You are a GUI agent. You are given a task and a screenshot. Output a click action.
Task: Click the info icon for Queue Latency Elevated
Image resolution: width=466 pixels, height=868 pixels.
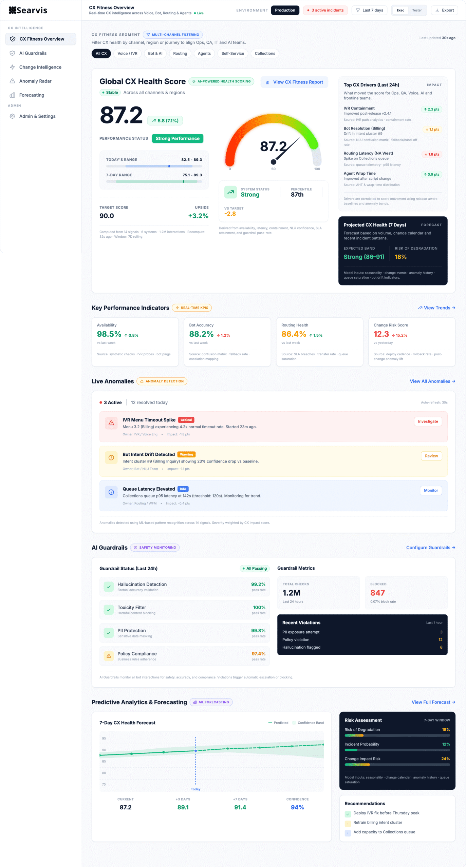coord(111,492)
